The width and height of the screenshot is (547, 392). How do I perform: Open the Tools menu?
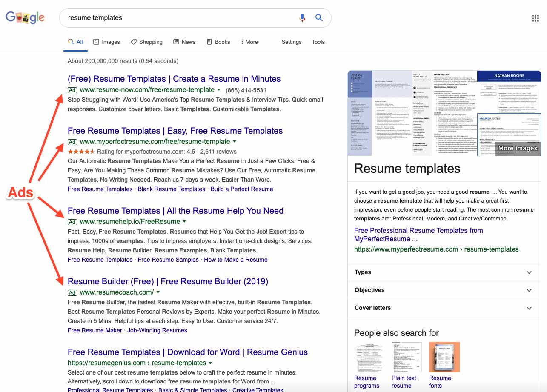318,42
